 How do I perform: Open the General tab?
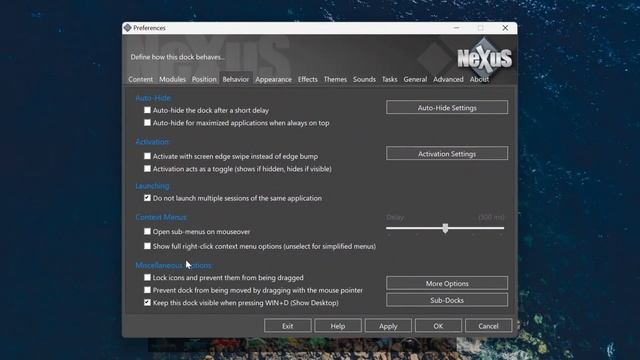pyautogui.click(x=415, y=79)
